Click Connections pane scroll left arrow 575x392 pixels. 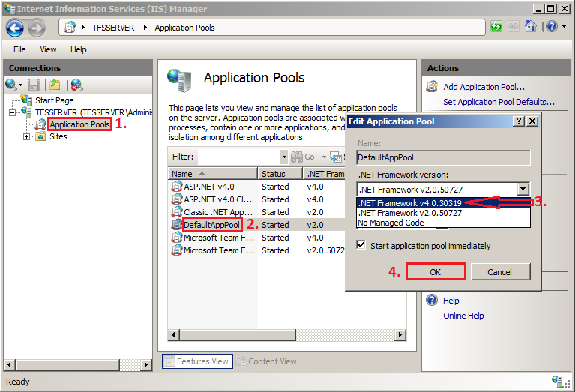(x=10, y=364)
